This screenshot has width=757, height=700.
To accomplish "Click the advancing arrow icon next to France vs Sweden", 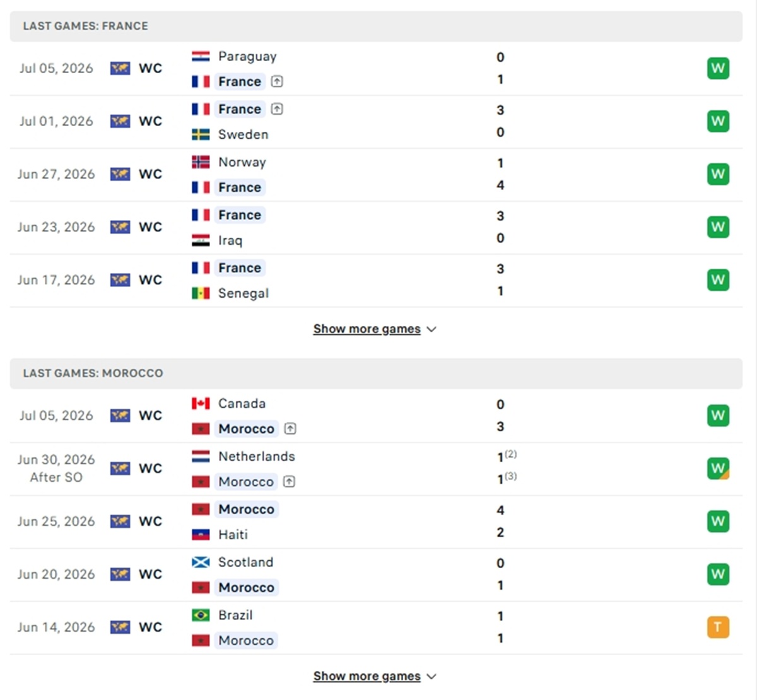I will (x=277, y=109).
